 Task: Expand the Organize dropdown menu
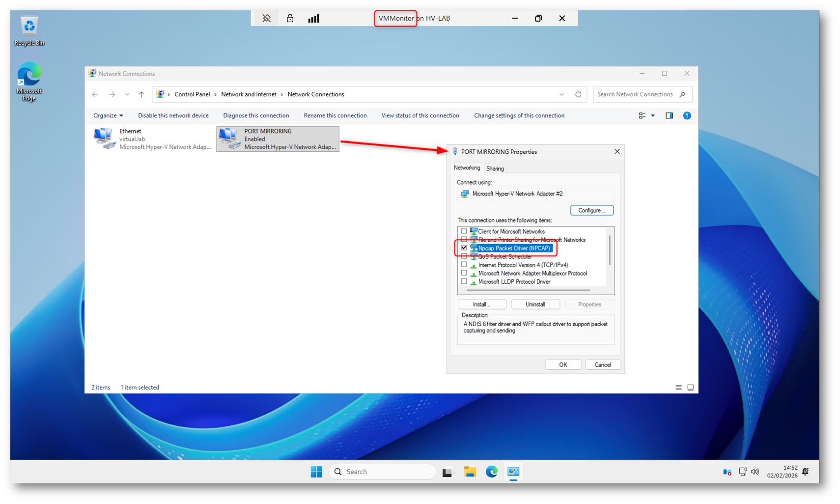click(x=108, y=115)
